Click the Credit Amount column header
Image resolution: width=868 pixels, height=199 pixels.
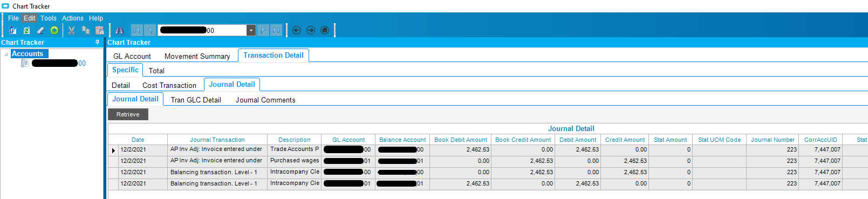[x=625, y=140]
